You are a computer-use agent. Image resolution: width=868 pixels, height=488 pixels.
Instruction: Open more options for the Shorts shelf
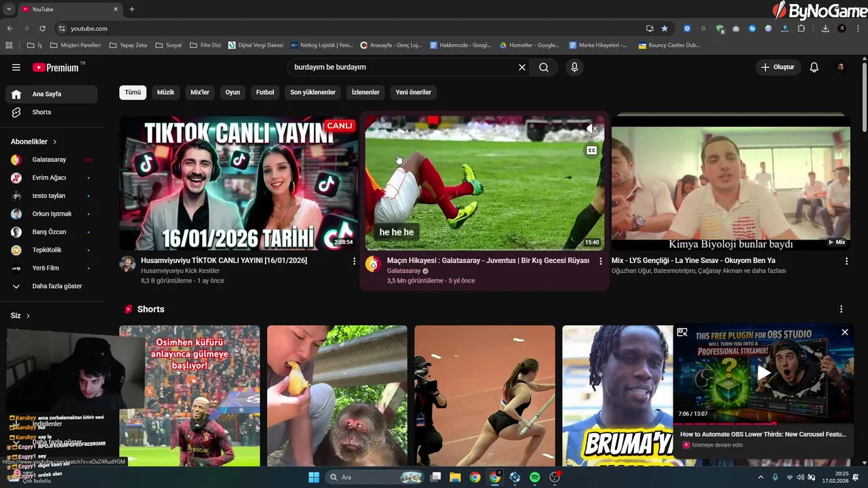point(842,309)
